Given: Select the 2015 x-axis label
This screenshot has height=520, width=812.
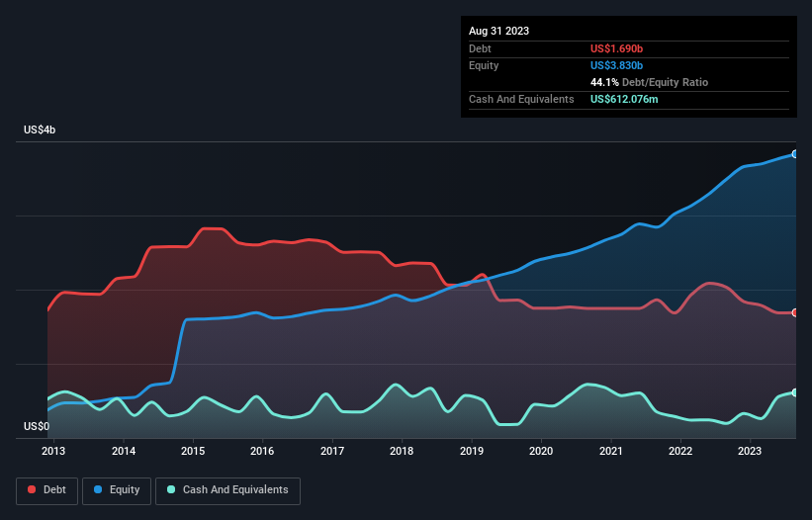Looking at the screenshot, I should [x=193, y=451].
